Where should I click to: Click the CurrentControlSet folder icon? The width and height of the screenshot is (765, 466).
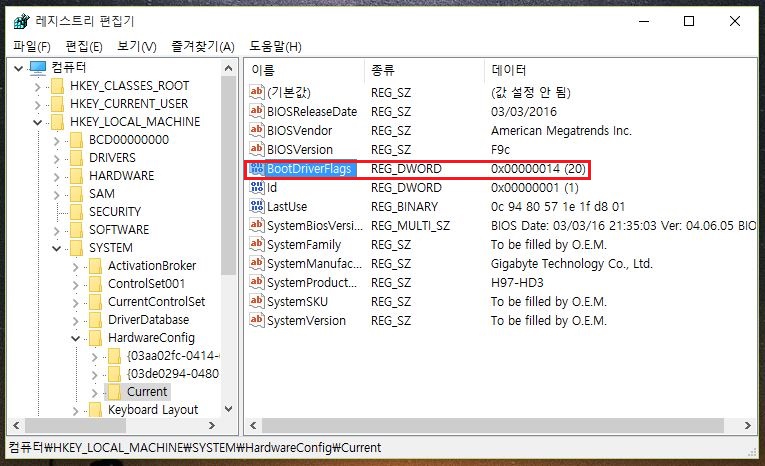[x=96, y=302]
